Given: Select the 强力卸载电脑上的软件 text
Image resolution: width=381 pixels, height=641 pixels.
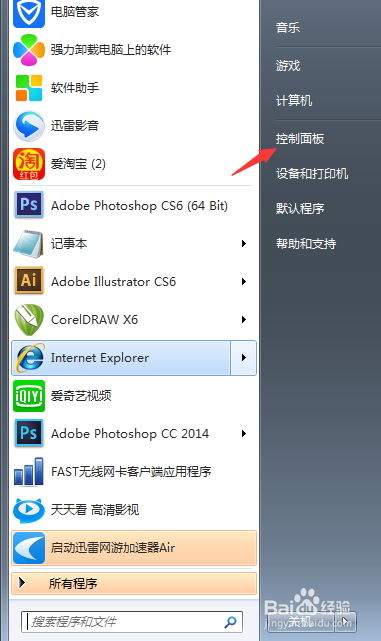Looking at the screenshot, I should [111, 50].
